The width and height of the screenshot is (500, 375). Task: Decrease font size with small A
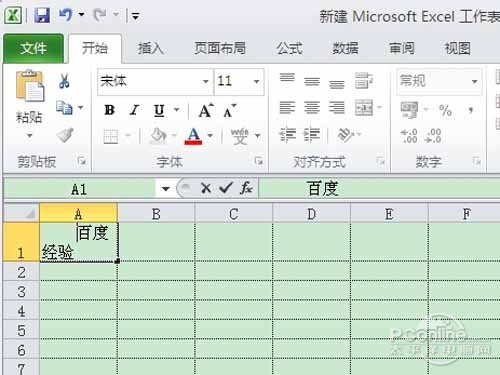(x=230, y=110)
